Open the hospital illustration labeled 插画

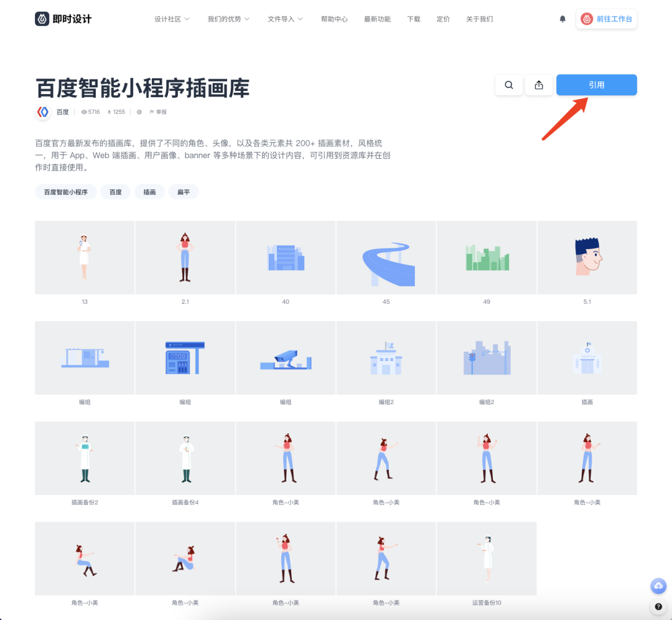click(x=587, y=358)
